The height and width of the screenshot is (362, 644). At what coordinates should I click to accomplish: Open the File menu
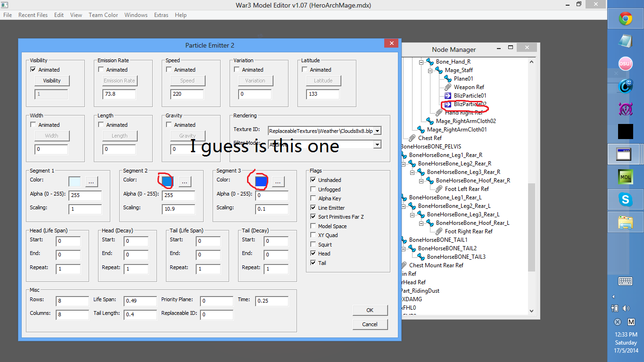[x=8, y=15]
